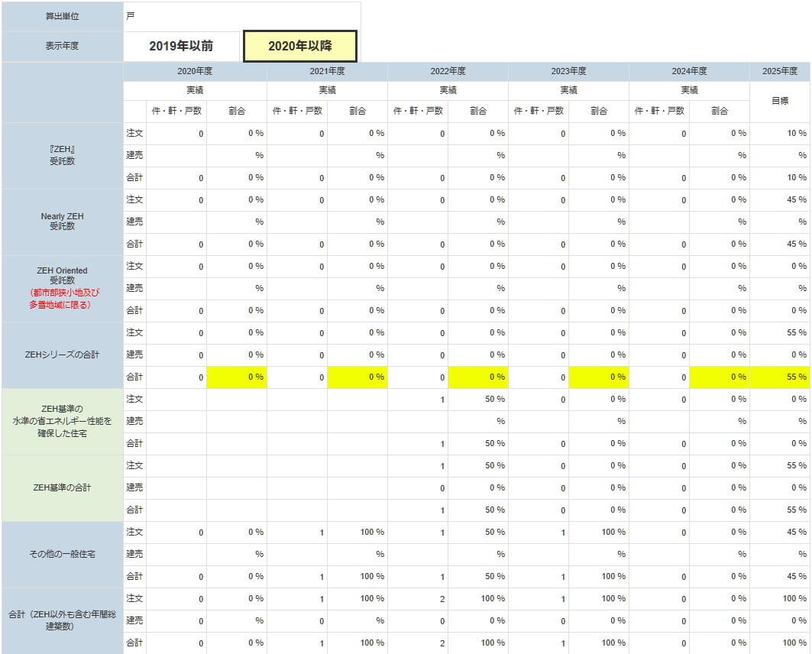Click the ZEH Oriented 受託数 row heading
This screenshot has height=654, width=812.
coord(62,288)
